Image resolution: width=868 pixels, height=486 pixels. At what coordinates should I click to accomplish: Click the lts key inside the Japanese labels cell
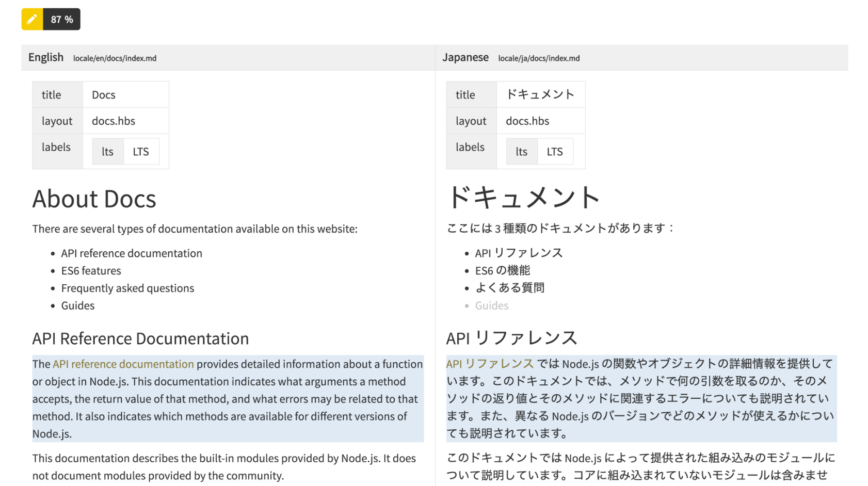522,151
